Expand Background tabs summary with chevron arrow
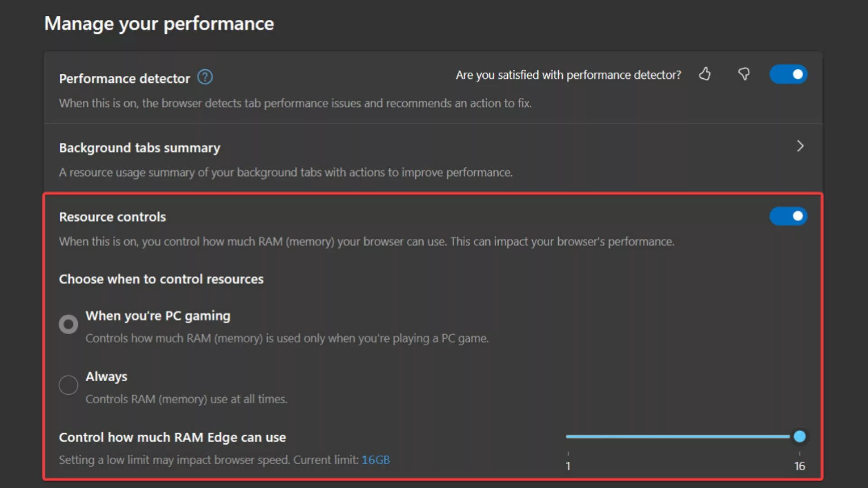The height and width of the screenshot is (488, 868). [800, 146]
